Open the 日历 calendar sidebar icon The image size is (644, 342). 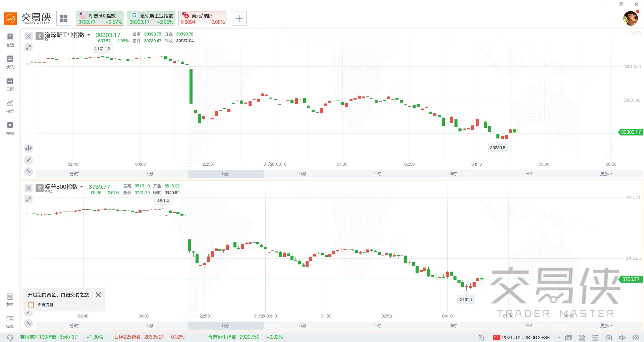click(x=10, y=84)
